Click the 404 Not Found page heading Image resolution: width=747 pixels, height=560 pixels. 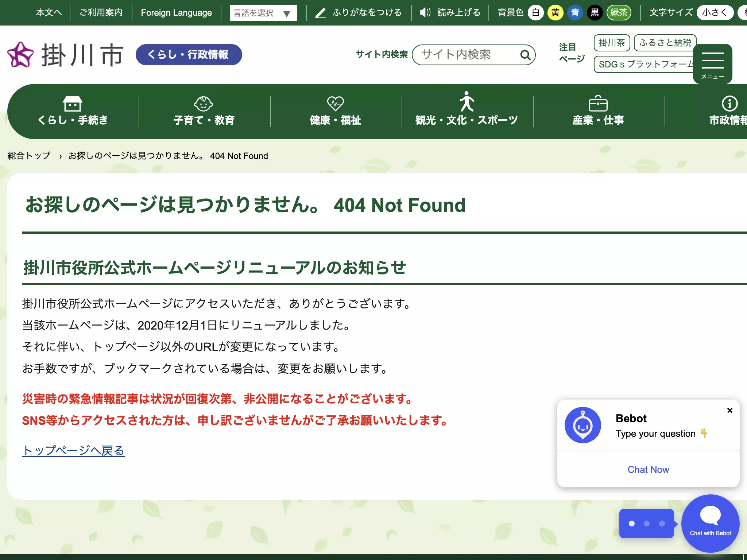point(245,205)
